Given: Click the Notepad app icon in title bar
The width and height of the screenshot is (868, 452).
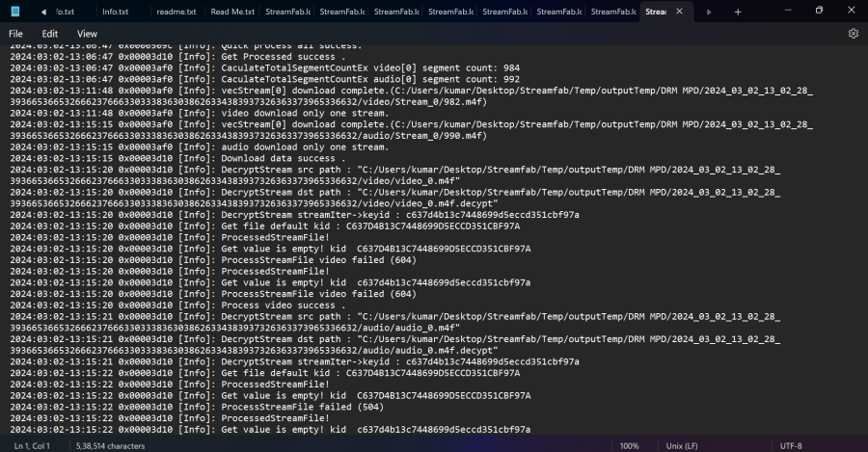Looking at the screenshot, I should point(14,12).
